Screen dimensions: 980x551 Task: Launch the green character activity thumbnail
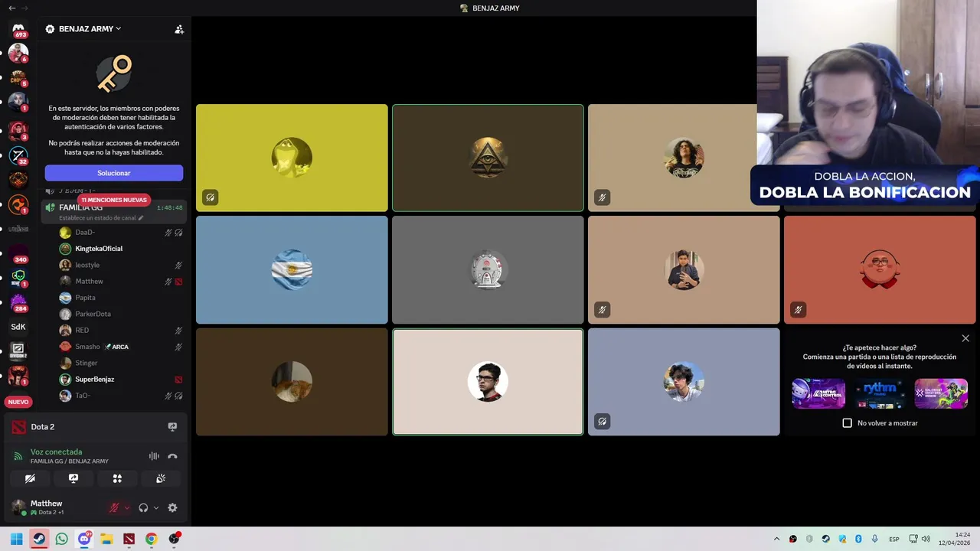941,393
